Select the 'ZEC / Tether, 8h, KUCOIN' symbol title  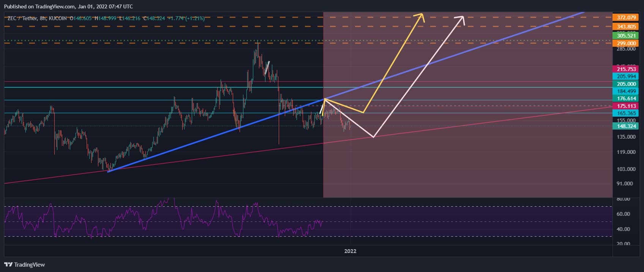[x=37, y=18]
